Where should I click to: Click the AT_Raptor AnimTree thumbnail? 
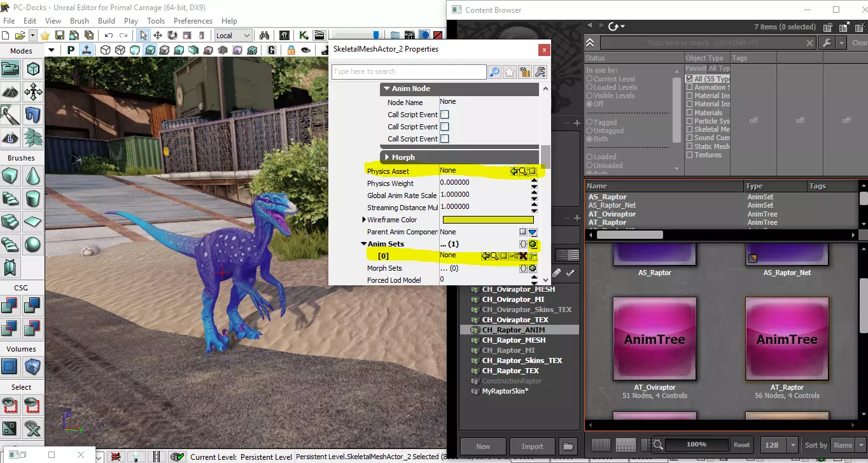[787, 339]
